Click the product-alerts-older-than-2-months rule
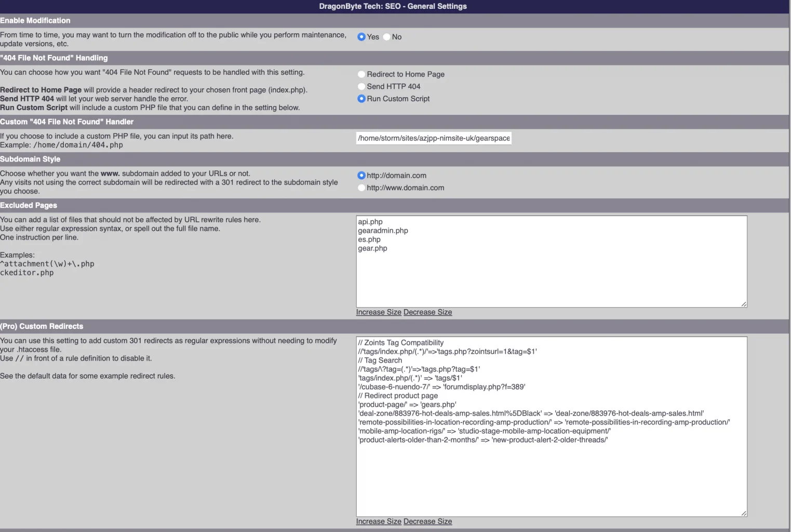791x532 pixels. pos(483,440)
